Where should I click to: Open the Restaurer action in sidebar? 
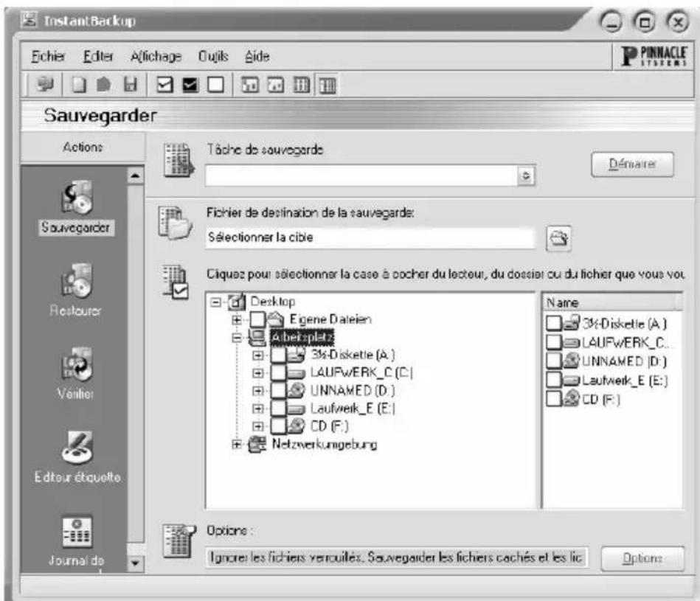pyautogui.click(x=77, y=281)
